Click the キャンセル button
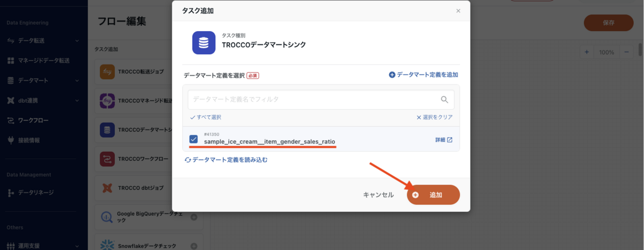This screenshot has width=644, height=250. pyautogui.click(x=378, y=195)
